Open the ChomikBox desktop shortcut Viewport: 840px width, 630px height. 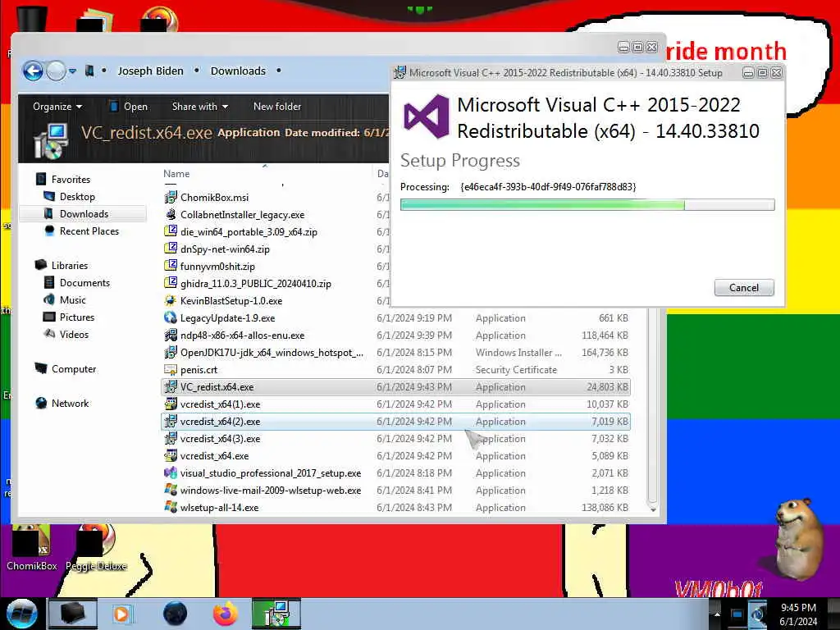[32, 547]
